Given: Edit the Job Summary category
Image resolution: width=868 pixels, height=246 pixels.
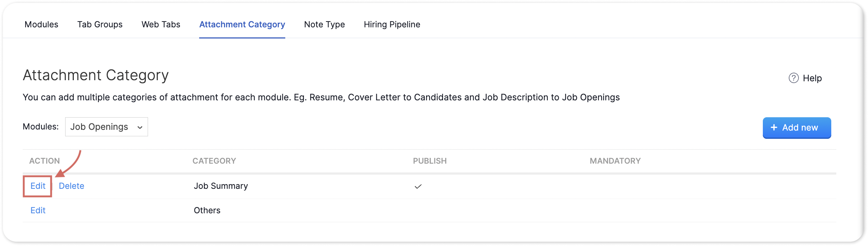Looking at the screenshot, I should pos(38,186).
